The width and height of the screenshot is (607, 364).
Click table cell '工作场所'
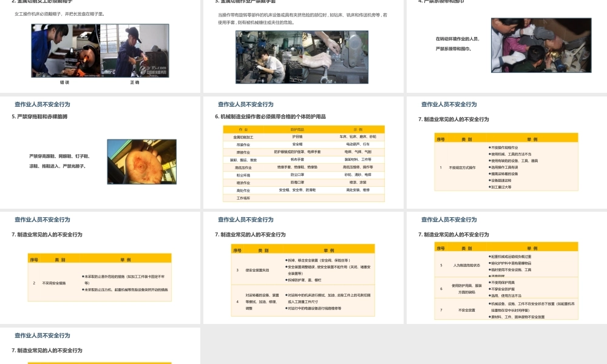(x=243, y=198)
